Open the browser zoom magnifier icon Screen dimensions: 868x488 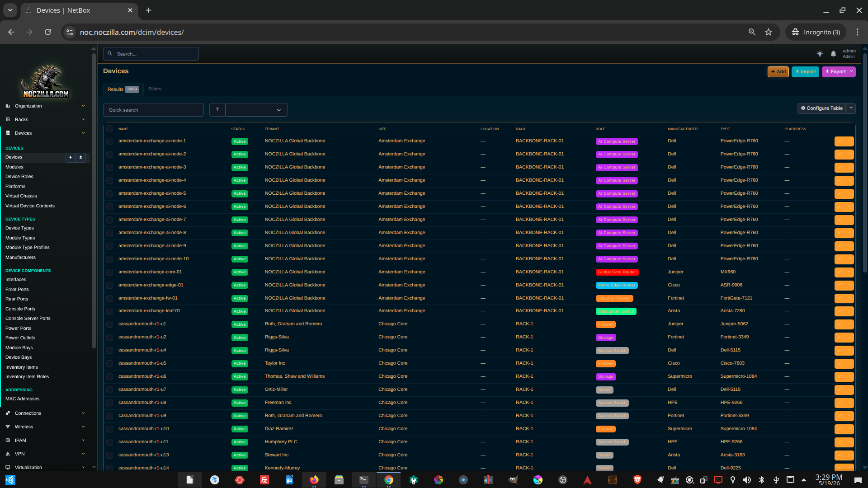(752, 32)
